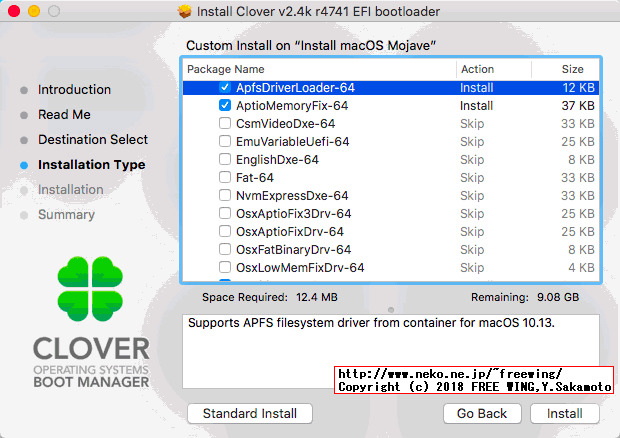Image resolution: width=620 pixels, height=438 pixels.
Task: Click the Summary step label
Action: pyautogui.click(x=66, y=215)
